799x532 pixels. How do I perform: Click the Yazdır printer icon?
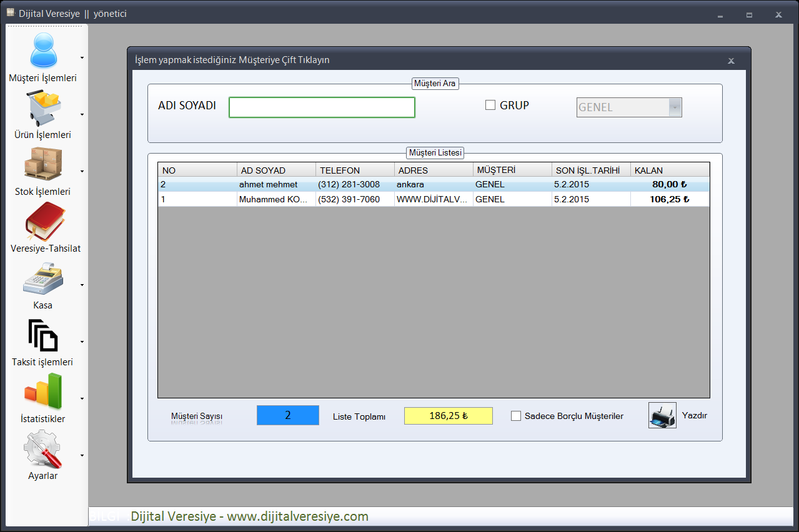tap(662, 415)
